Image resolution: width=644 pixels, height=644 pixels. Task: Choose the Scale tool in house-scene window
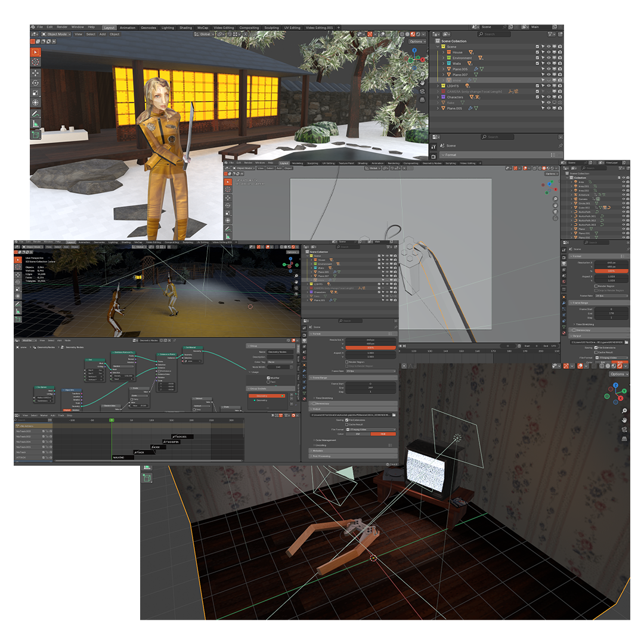click(x=36, y=93)
